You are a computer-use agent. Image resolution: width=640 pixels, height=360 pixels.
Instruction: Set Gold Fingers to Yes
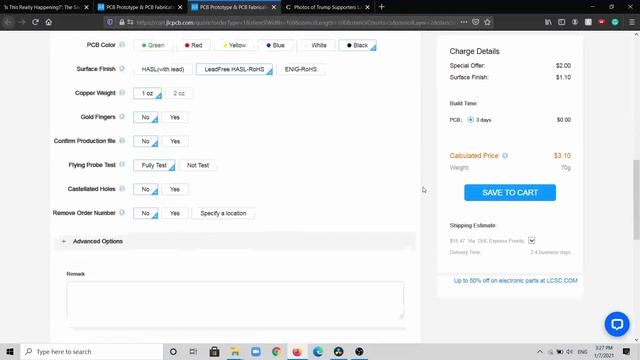pos(175,117)
